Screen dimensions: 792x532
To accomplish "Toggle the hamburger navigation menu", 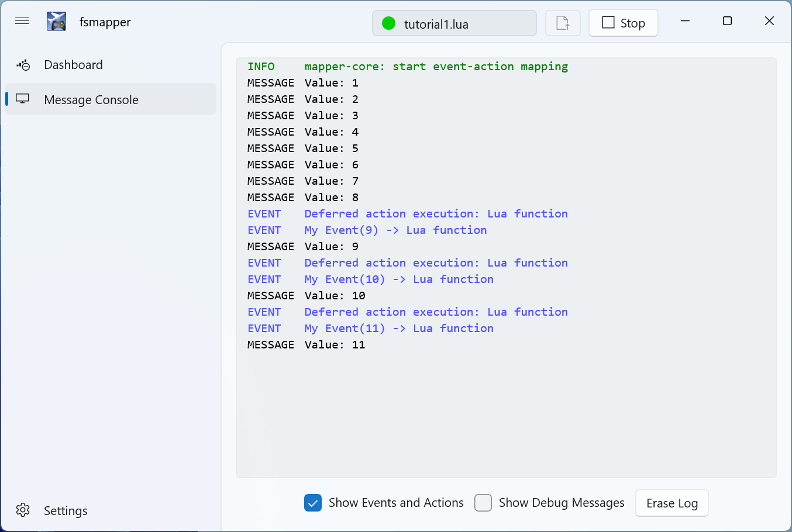I will [x=22, y=22].
